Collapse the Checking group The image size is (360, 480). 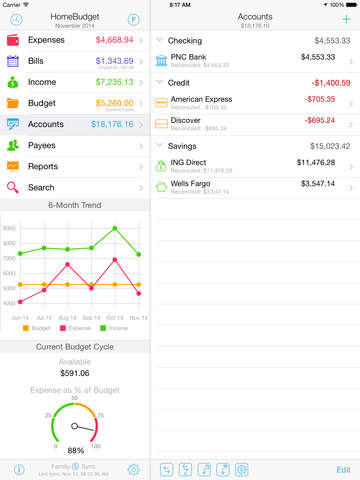tap(160, 40)
